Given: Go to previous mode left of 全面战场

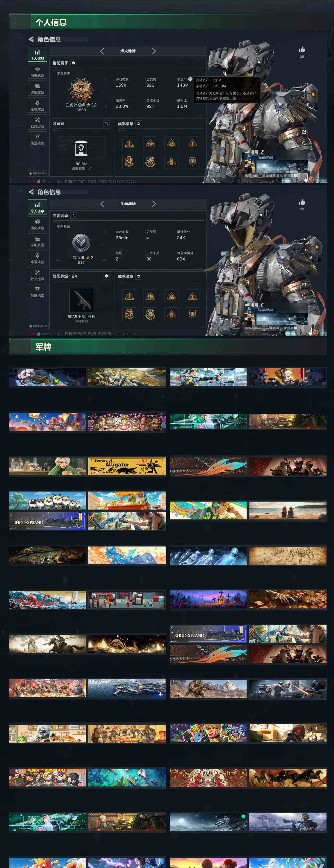Looking at the screenshot, I should 102,204.
